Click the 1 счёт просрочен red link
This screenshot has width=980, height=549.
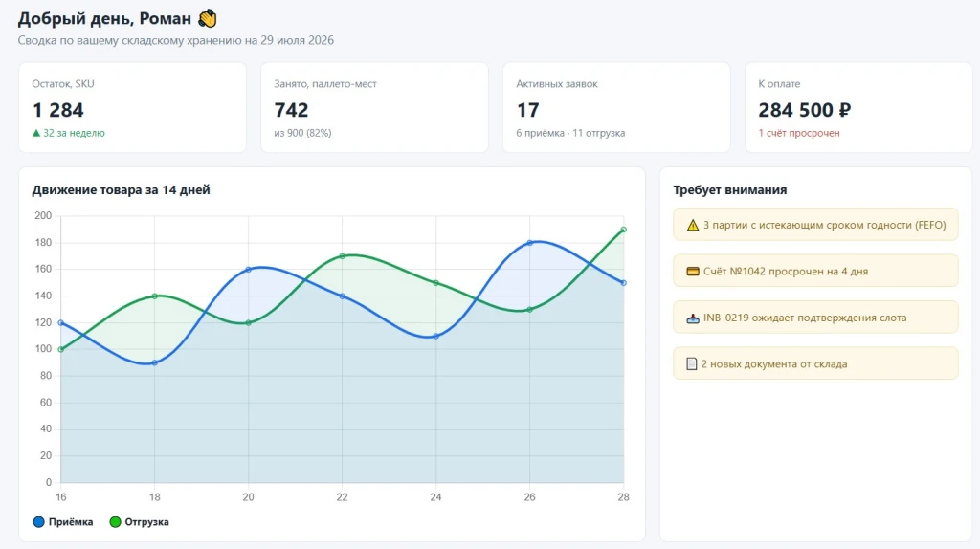[799, 133]
